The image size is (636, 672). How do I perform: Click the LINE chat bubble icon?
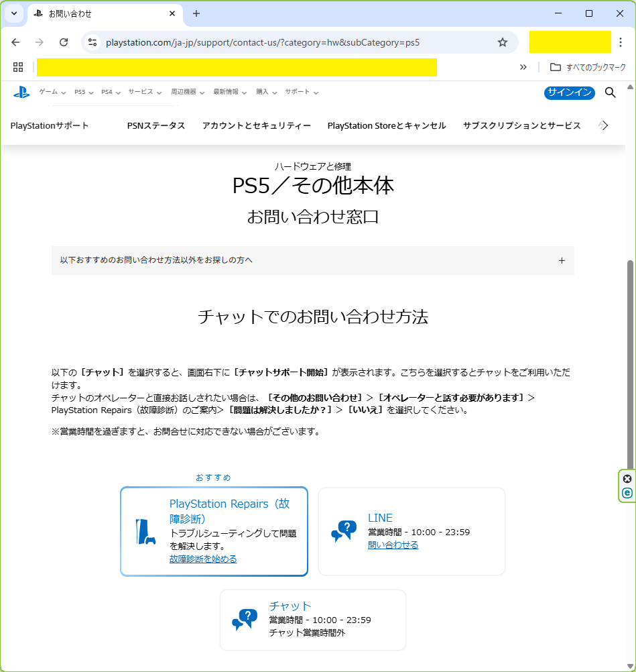[x=344, y=531]
